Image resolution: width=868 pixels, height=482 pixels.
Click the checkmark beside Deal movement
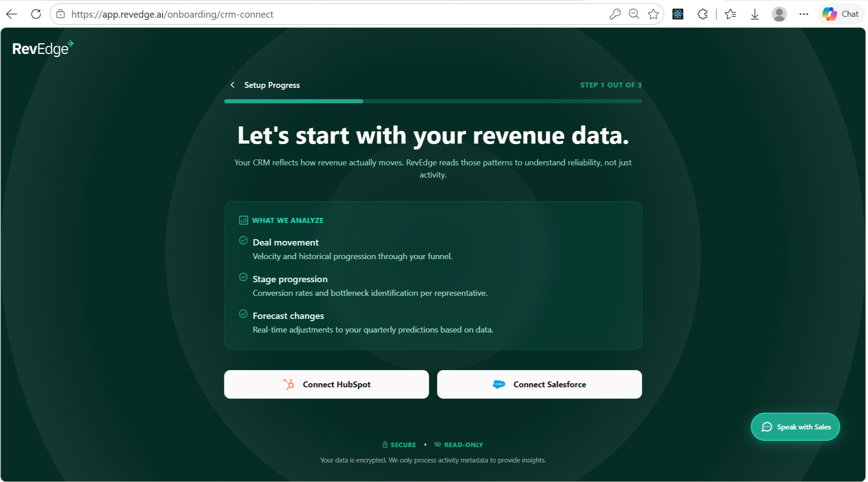coord(243,240)
